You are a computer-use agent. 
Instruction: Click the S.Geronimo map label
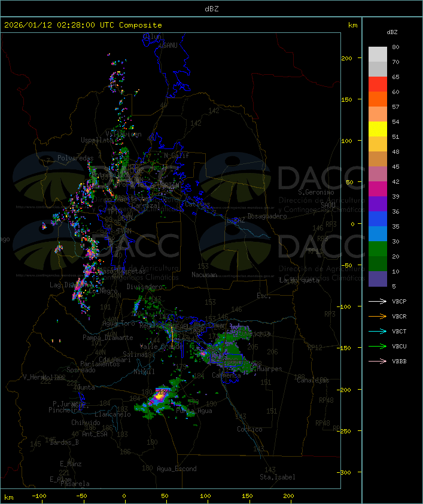(x=316, y=192)
